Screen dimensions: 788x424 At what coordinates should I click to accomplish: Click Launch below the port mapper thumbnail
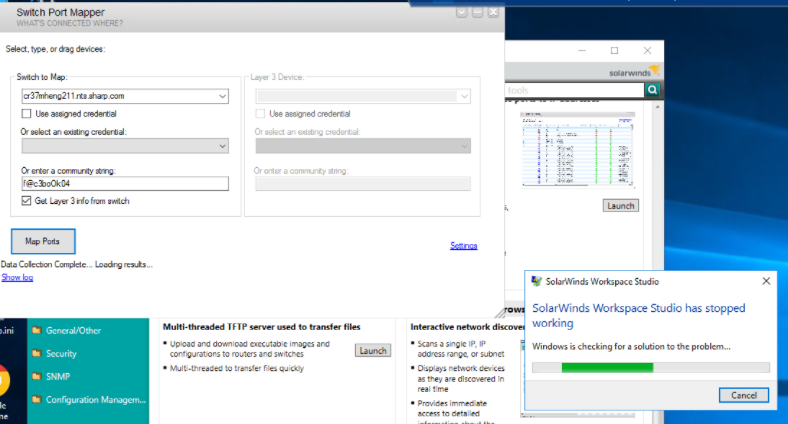pos(621,205)
